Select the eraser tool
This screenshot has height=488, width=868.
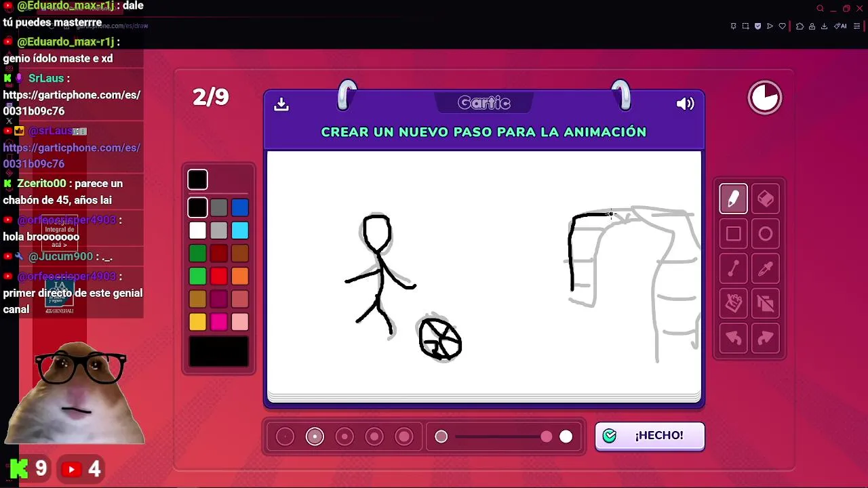click(x=766, y=199)
